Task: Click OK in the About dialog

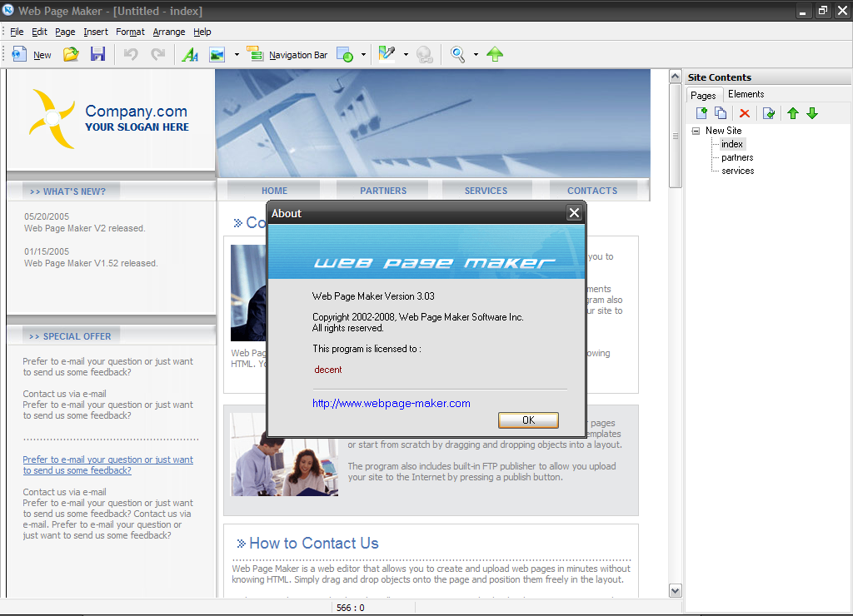Action: (528, 420)
